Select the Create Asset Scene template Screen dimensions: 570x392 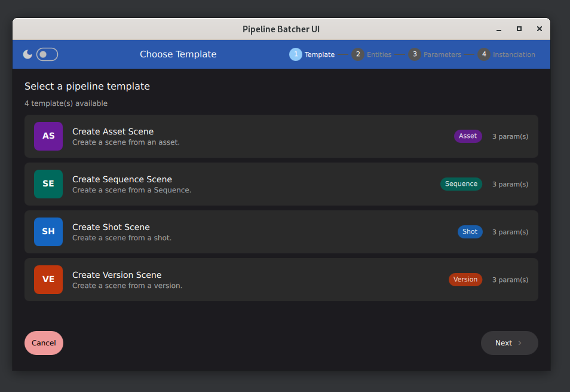click(281, 136)
